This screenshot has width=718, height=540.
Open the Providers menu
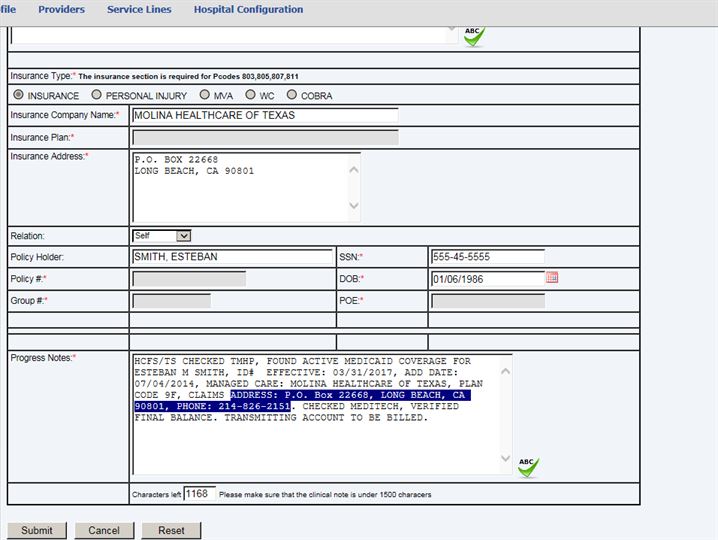[61, 10]
